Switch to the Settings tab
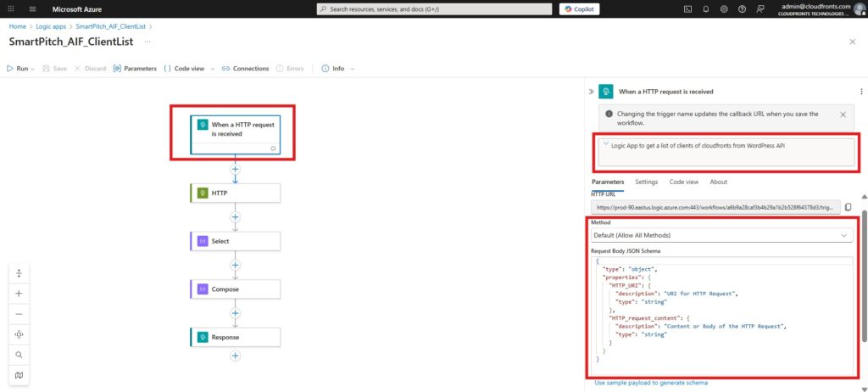 click(x=646, y=182)
